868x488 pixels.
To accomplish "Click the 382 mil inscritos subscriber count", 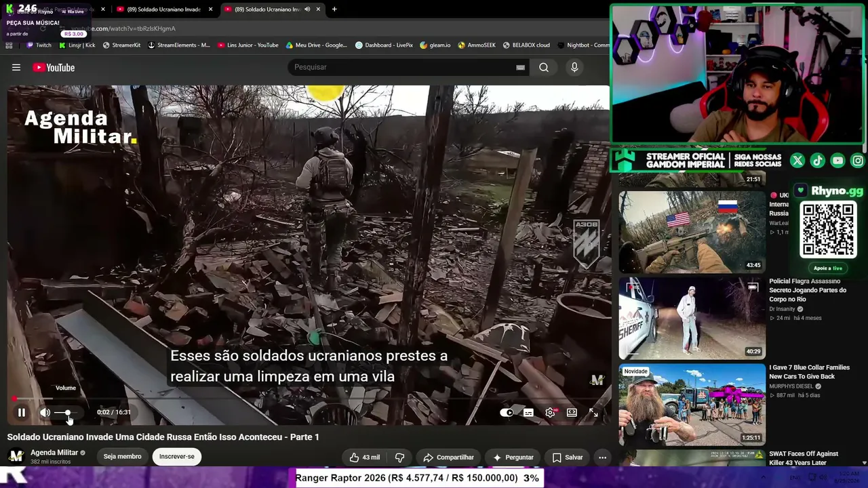I will pos(50,462).
